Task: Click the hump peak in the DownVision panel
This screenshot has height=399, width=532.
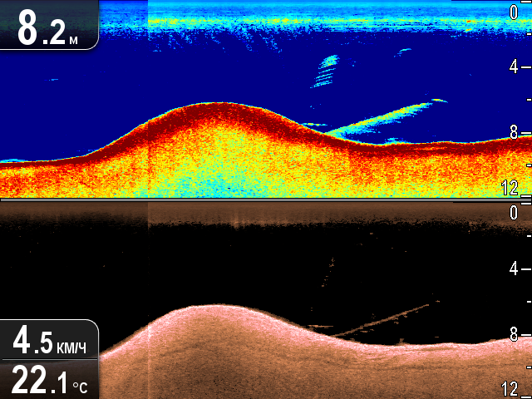Action: click(218, 308)
